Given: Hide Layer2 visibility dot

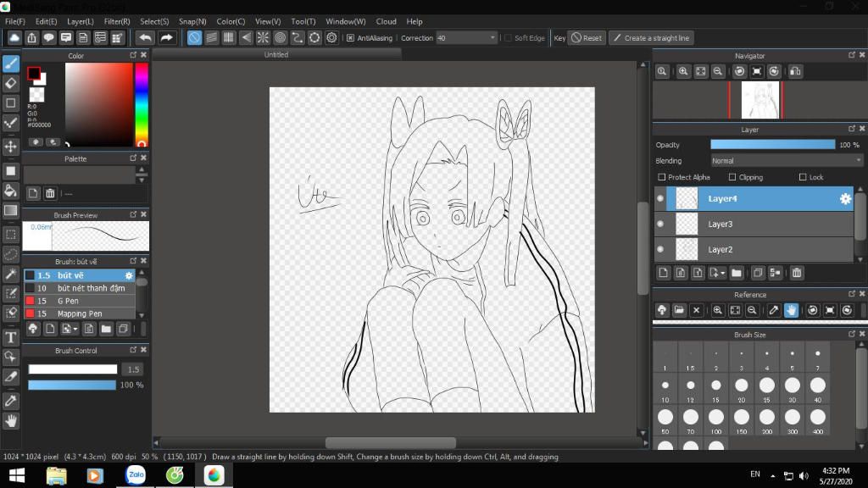Looking at the screenshot, I should click(x=660, y=250).
